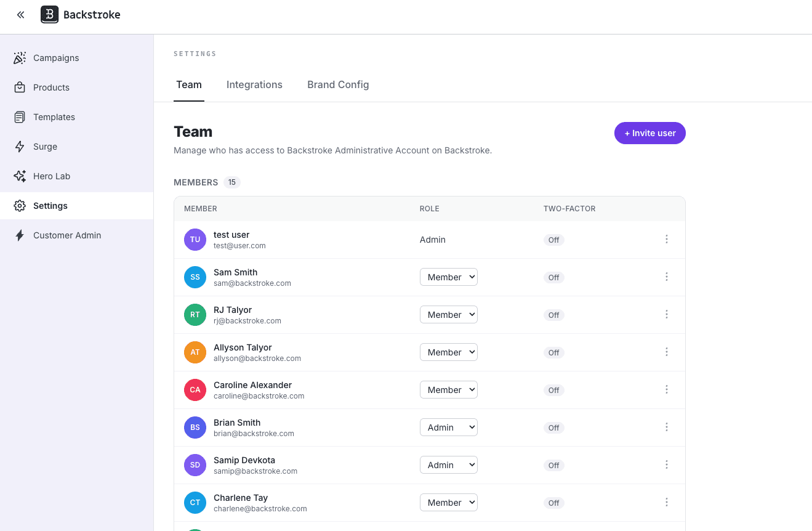Click the CA avatar for Caroline Alexander
The image size is (812, 531).
click(x=195, y=390)
